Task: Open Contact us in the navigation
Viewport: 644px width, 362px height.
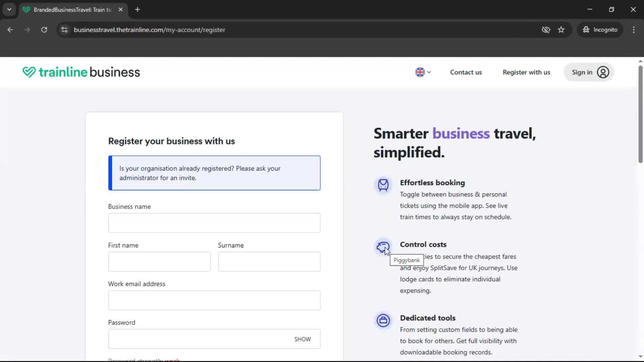Action: [x=466, y=72]
